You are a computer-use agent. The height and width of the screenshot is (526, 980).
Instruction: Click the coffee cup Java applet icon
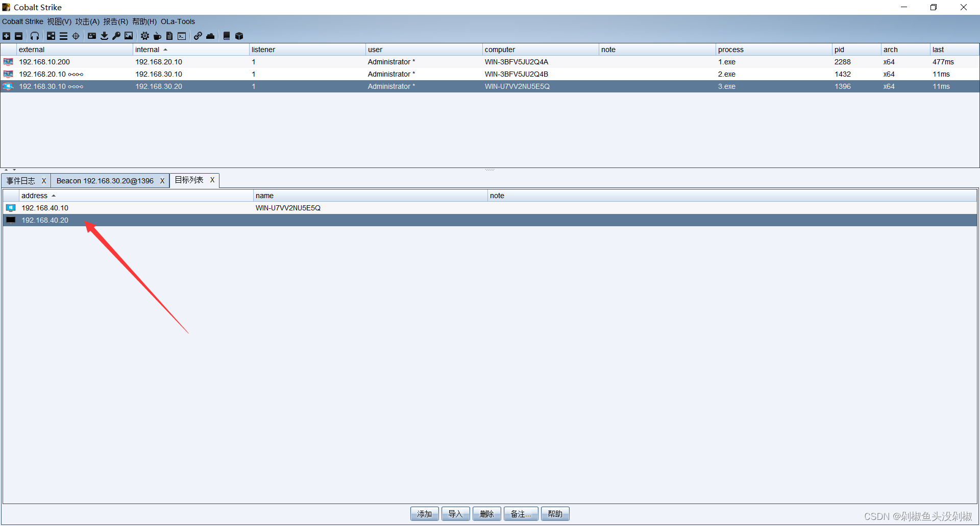pos(157,36)
